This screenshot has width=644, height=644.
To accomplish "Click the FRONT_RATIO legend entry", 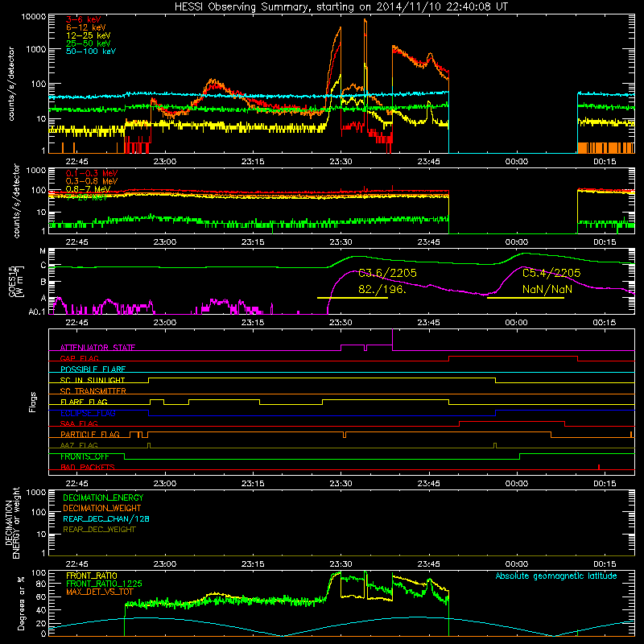I will coord(92,576).
